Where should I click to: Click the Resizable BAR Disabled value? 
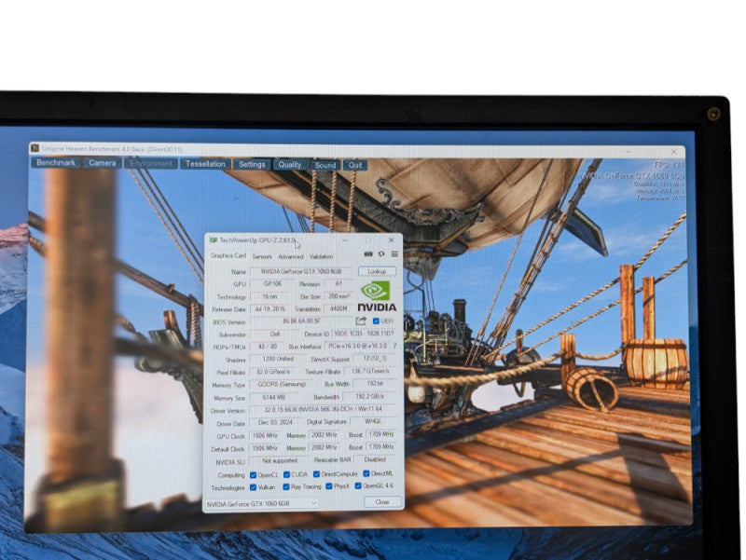click(375, 459)
